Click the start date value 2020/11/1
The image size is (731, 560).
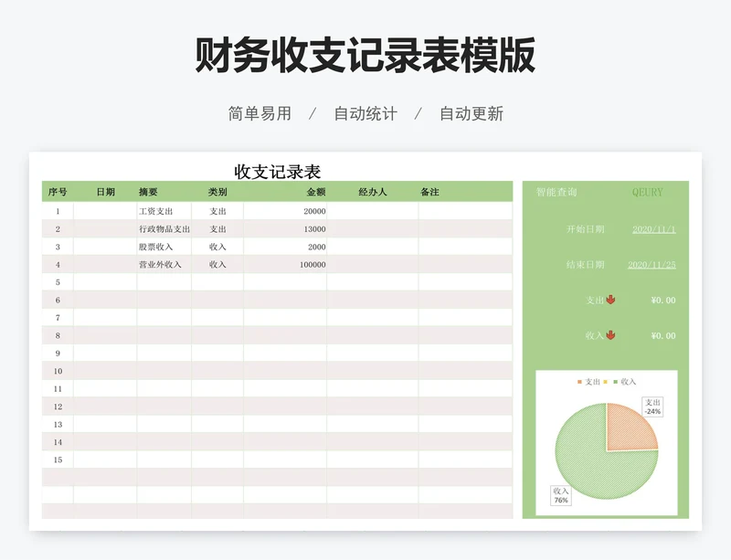[x=653, y=229]
